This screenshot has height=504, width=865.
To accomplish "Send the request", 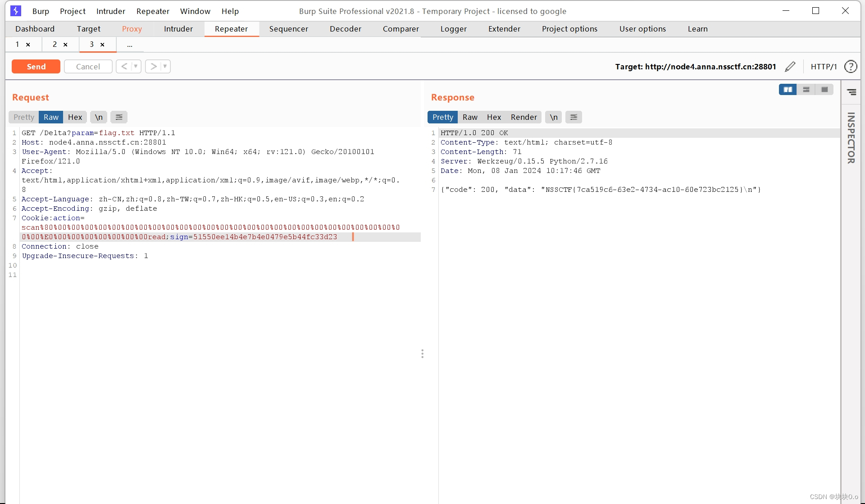I will coord(36,67).
